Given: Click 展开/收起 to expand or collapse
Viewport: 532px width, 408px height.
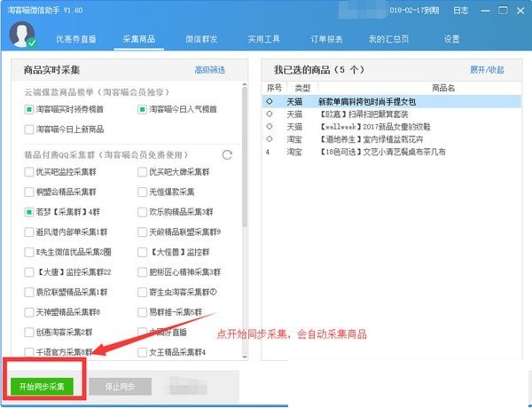Looking at the screenshot, I should [487, 70].
